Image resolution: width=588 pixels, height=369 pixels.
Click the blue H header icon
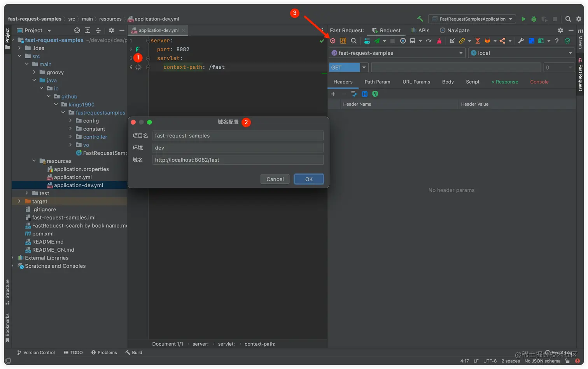coord(364,94)
